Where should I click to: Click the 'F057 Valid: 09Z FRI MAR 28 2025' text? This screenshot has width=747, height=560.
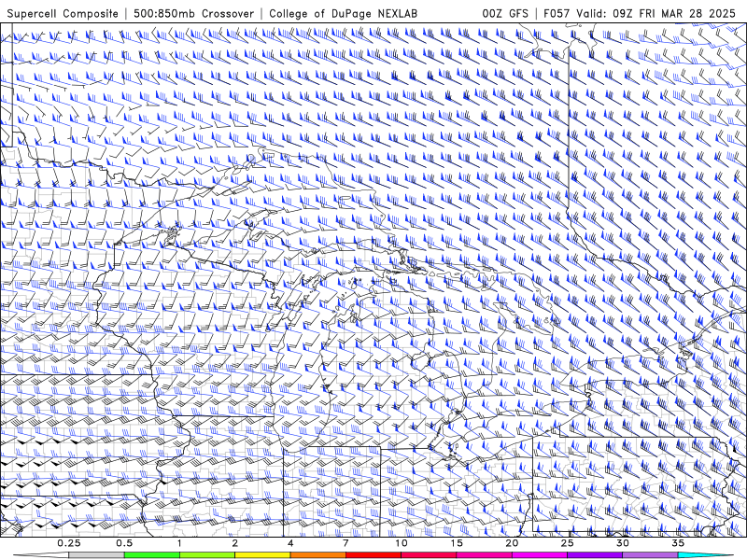pos(640,13)
